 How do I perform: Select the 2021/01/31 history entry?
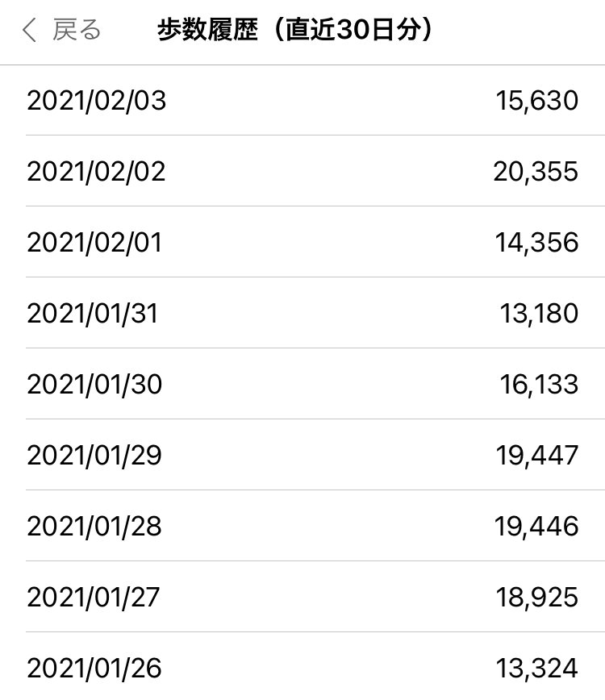(x=302, y=313)
